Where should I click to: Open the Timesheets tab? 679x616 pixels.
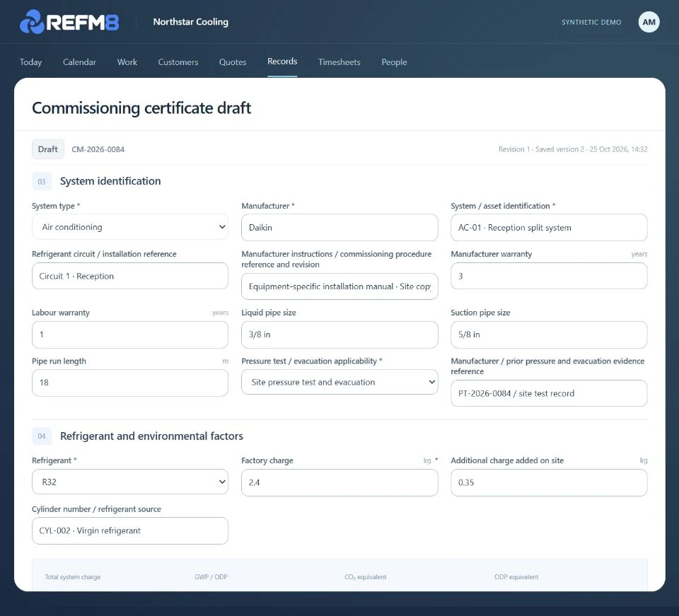(339, 62)
